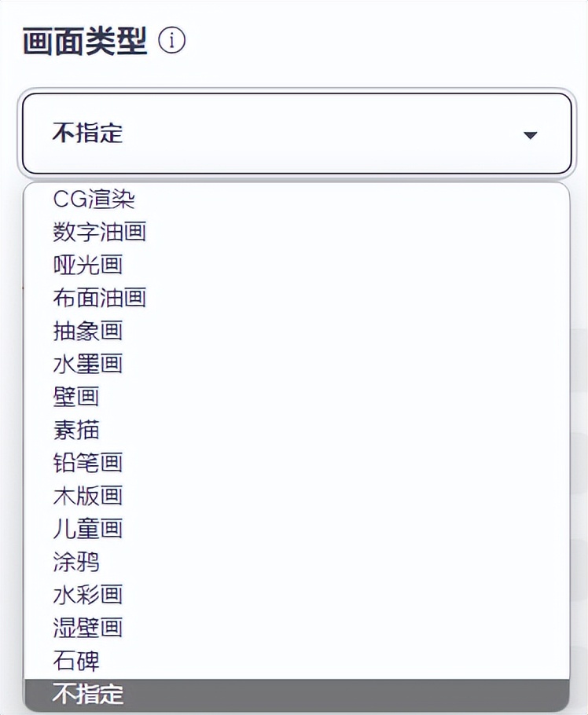Click the dropdown arrow on the 不指定 selector

tap(530, 134)
